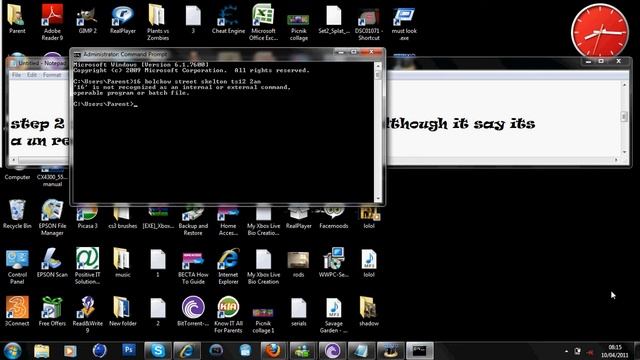This screenshot has height=360, width=640.
Task: Click the Notepad text reading "although it say its"
Action: [x=460, y=124]
